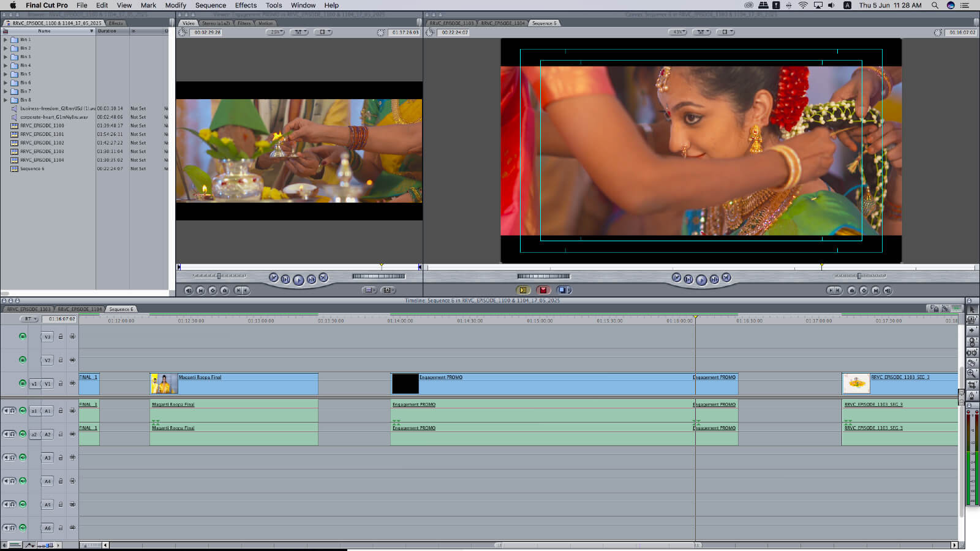The image size is (980, 551).
Task: Toggle V1 track visibility
Action: point(23,384)
